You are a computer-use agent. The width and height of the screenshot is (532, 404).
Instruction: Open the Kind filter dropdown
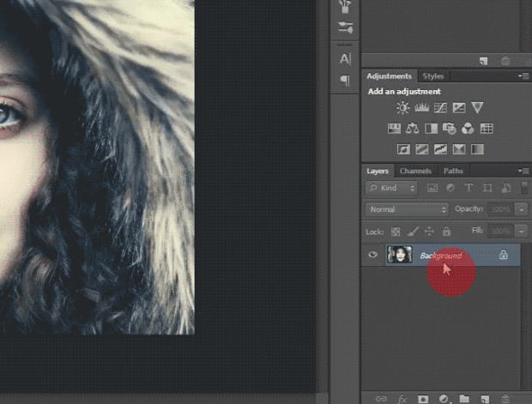coord(391,188)
